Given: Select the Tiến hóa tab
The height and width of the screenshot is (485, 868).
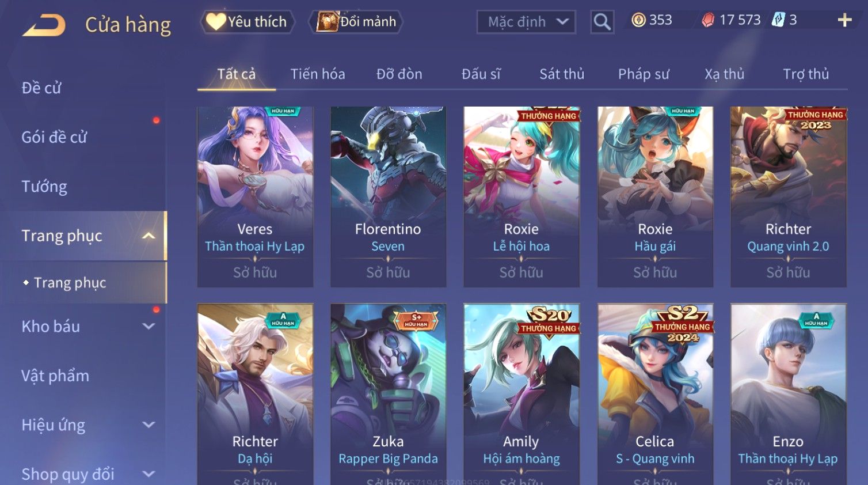Looking at the screenshot, I should pyautogui.click(x=318, y=74).
